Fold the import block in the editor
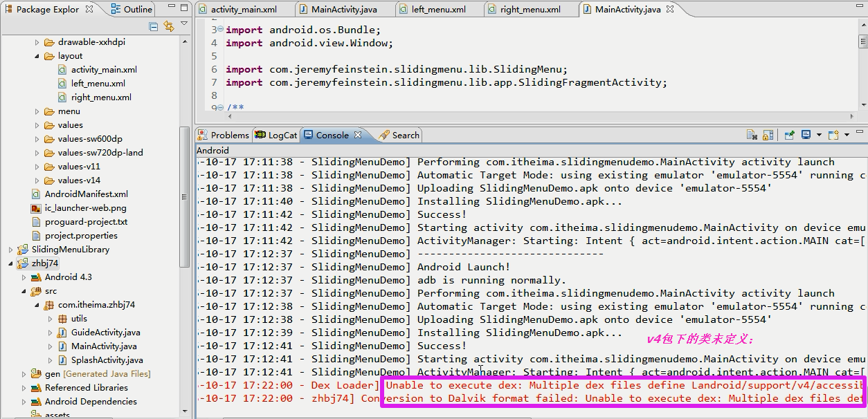 (x=219, y=30)
